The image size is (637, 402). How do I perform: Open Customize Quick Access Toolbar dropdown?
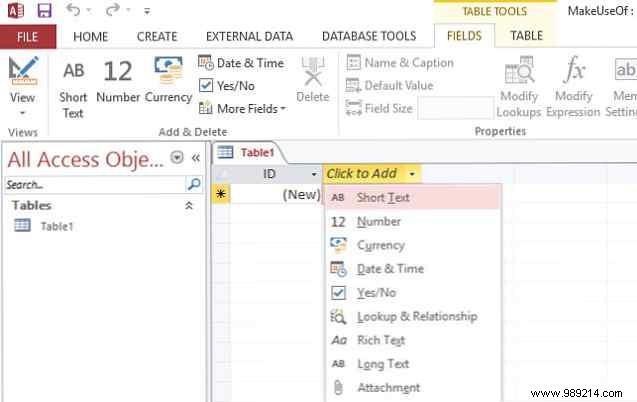(x=147, y=11)
